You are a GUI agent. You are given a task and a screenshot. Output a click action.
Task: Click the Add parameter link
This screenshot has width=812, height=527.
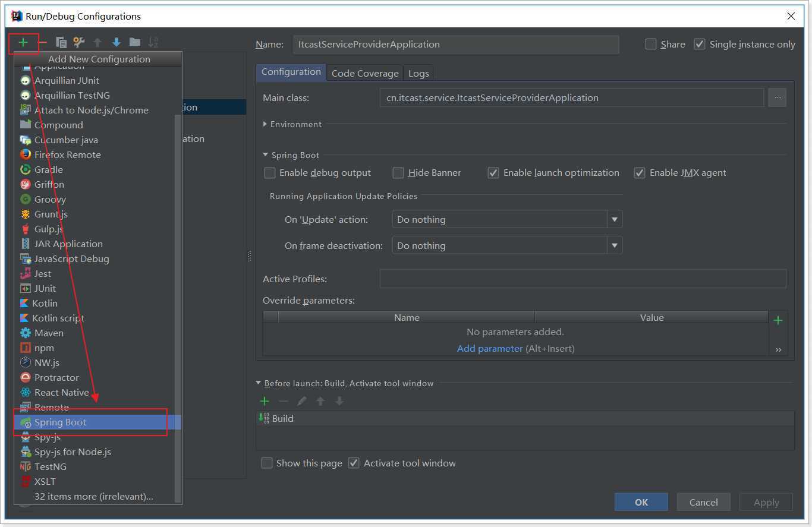pyautogui.click(x=490, y=348)
